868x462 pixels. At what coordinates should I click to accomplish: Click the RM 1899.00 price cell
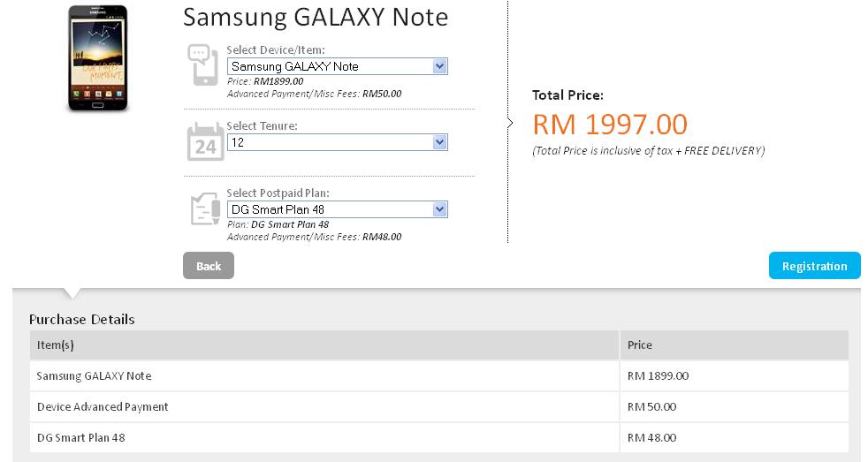(x=658, y=375)
